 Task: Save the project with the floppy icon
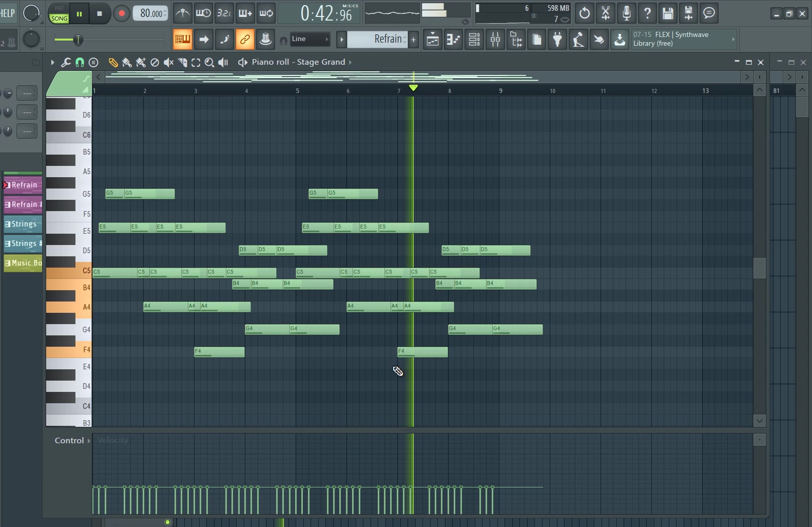[668, 13]
